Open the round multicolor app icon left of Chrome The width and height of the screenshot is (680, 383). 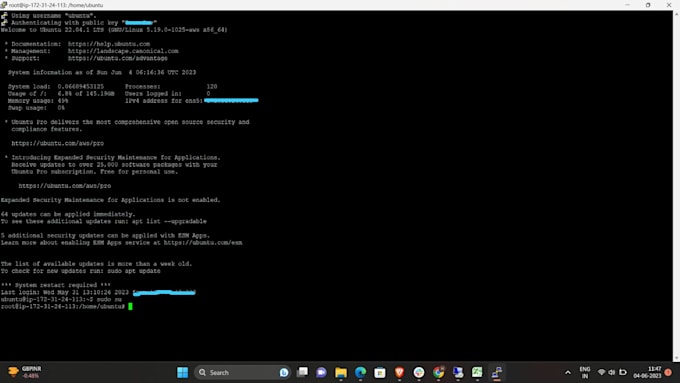click(419, 372)
